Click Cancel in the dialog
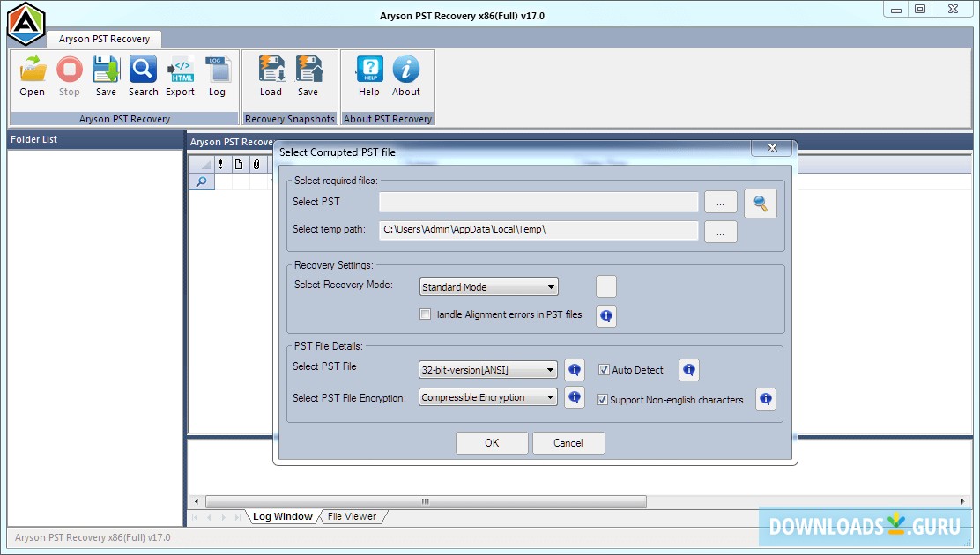Viewport: 980px width, 555px height. (x=568, y=443)
